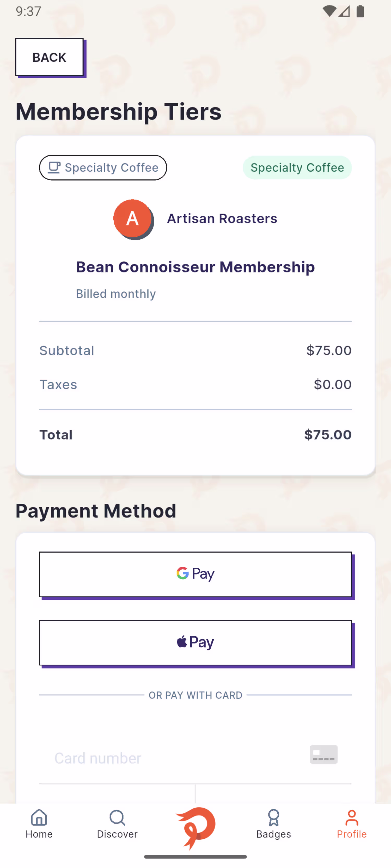Tap the Bean Connoisseur Membership title
Image resolution: width=391 pixels, height=868 pixels.
coord(195,267)
